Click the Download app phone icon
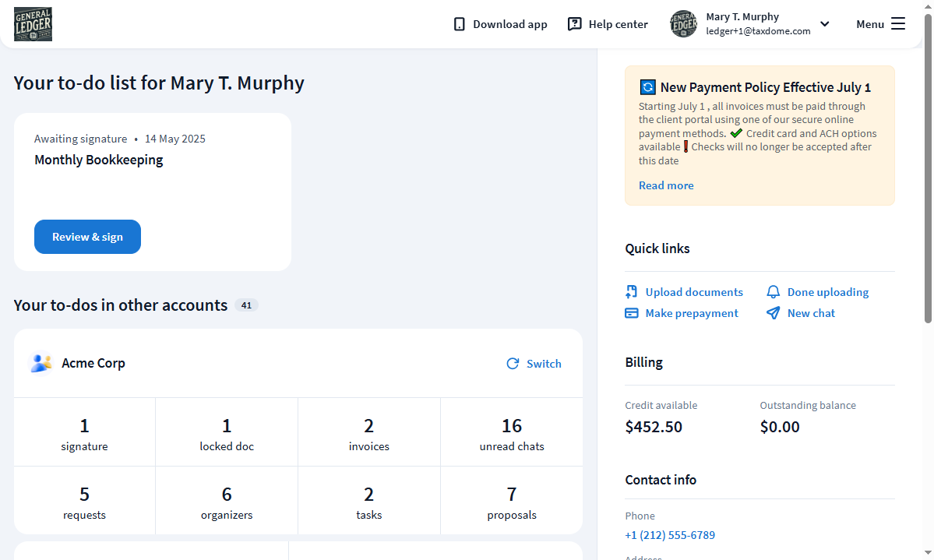The image size is (934, 560). tap(460, 24)
